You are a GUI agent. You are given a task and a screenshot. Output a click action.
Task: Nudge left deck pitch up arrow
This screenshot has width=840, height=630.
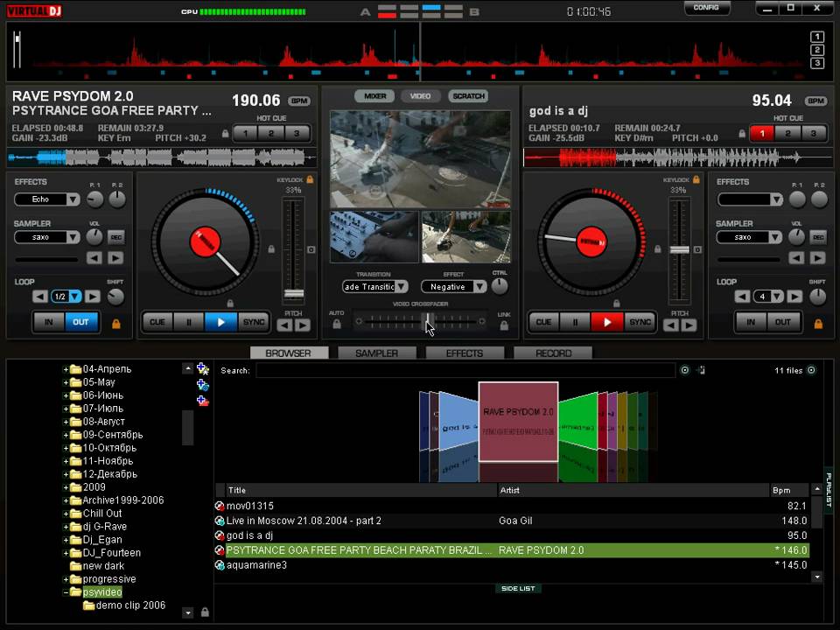tap(303, 325)
